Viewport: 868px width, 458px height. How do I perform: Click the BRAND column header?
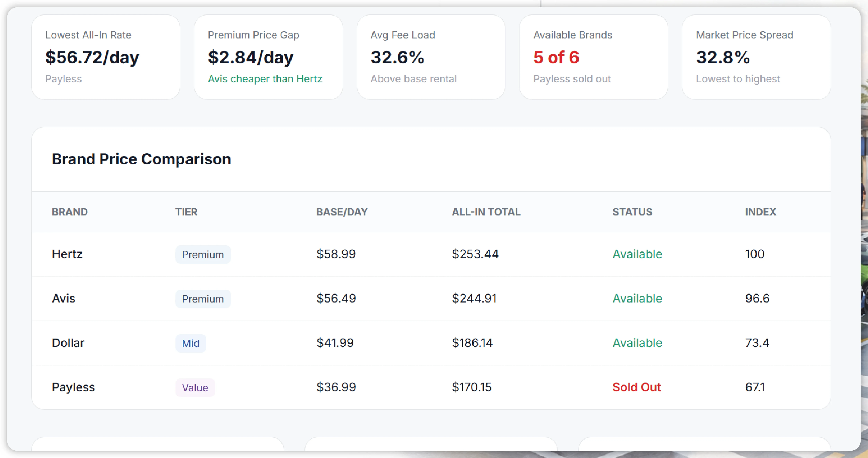pyautogui.click(x=69, y=212)
